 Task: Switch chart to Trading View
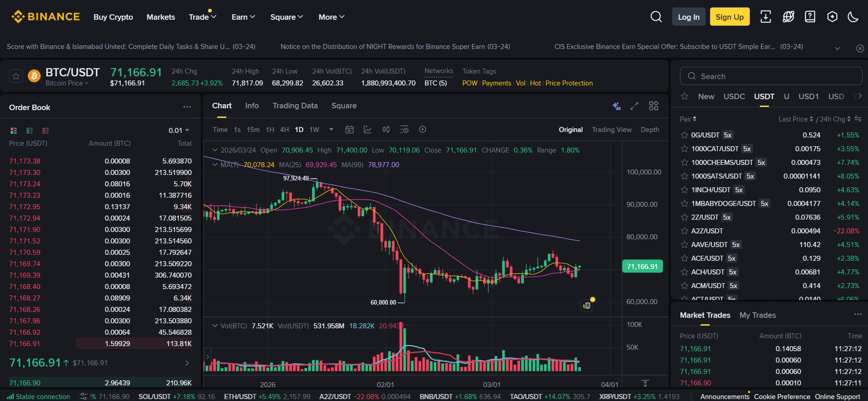611,130
